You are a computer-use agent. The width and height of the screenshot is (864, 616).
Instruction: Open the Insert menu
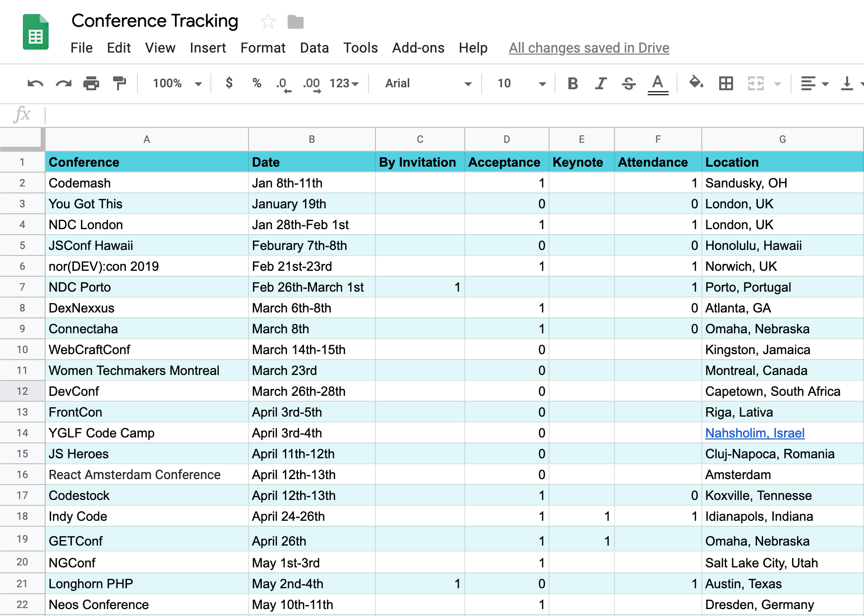(x=208, y=48)
